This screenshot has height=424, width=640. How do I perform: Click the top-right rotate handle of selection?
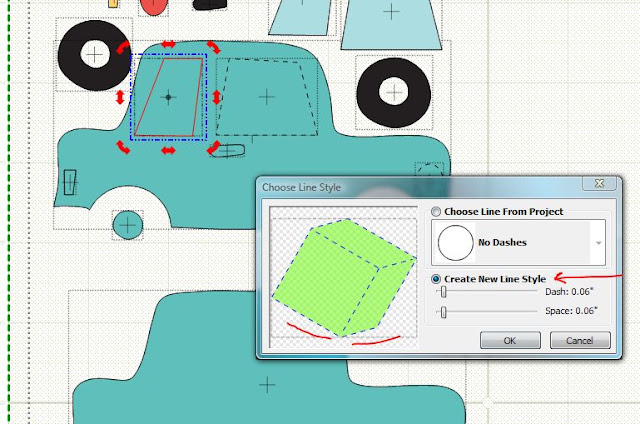[x=213, y=47]
